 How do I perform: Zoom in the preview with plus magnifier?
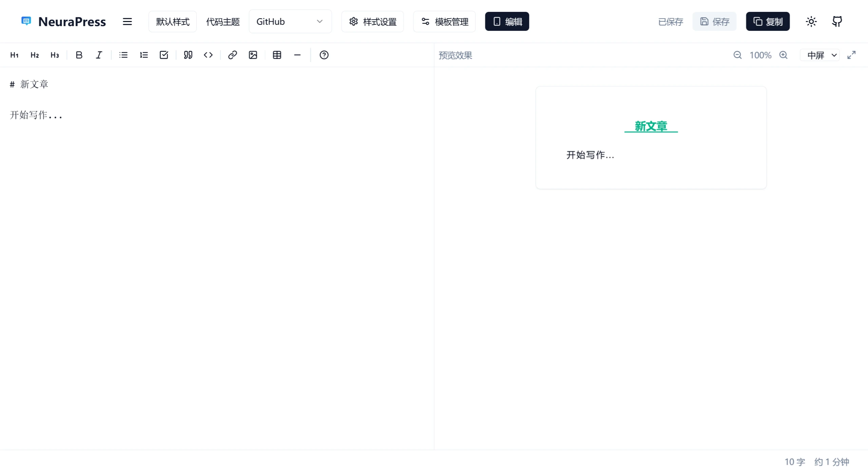point(783,55)
